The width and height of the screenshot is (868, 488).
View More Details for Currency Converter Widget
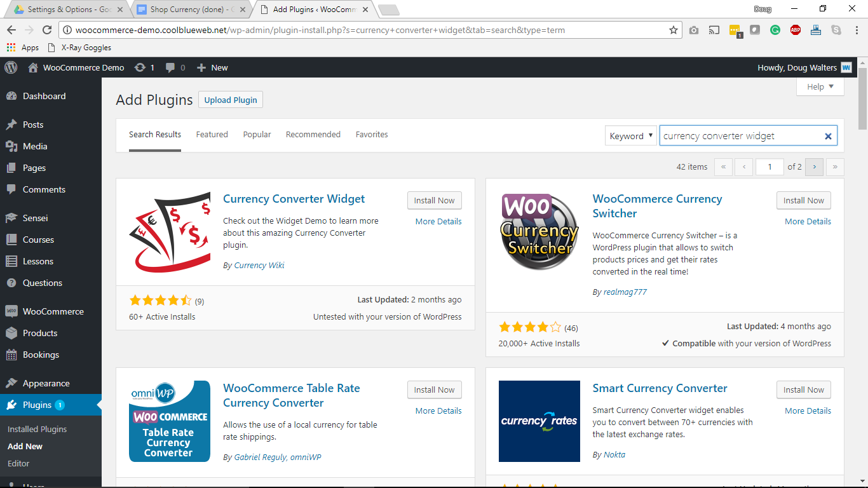pos(438,221)
